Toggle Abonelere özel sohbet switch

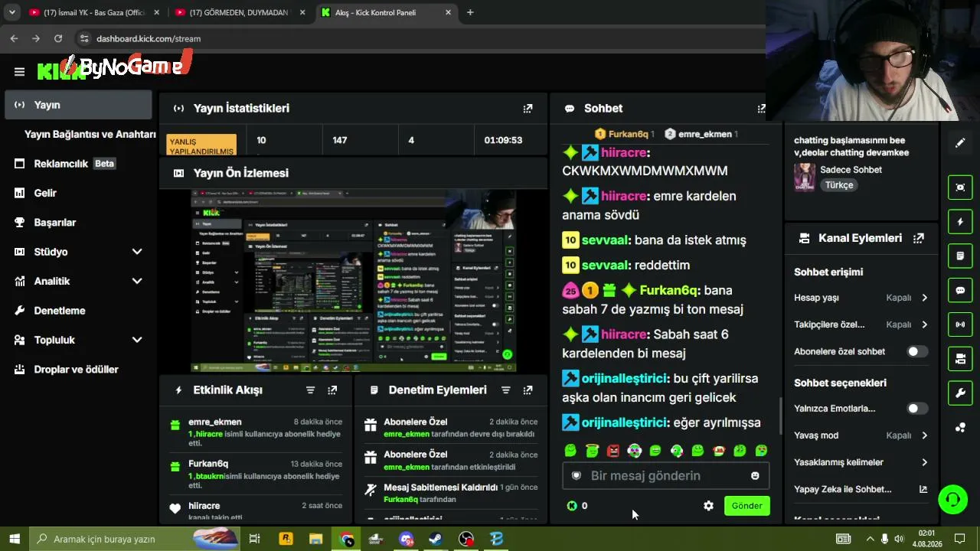tap(917, 352)
